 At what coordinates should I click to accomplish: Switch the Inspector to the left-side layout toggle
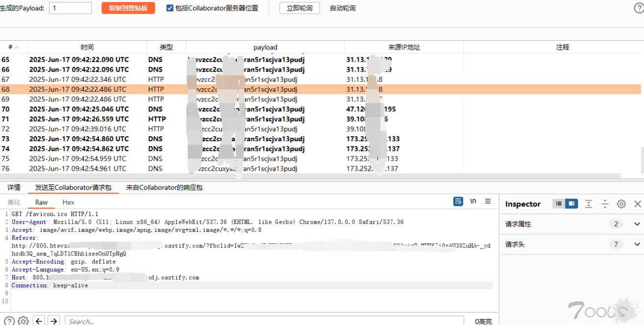tap(559, 204)
